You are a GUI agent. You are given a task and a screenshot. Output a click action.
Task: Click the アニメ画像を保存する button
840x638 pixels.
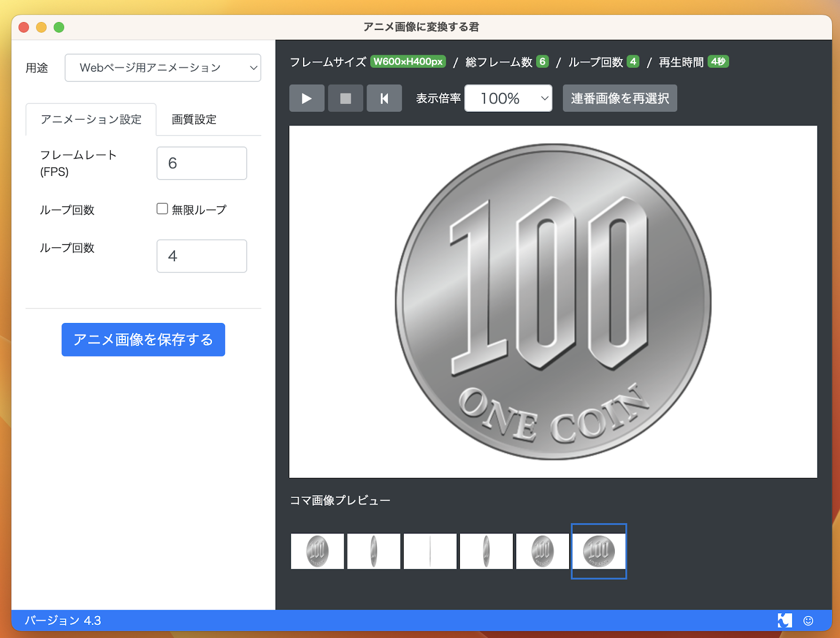pyautogui.click(x=143, y=340)
